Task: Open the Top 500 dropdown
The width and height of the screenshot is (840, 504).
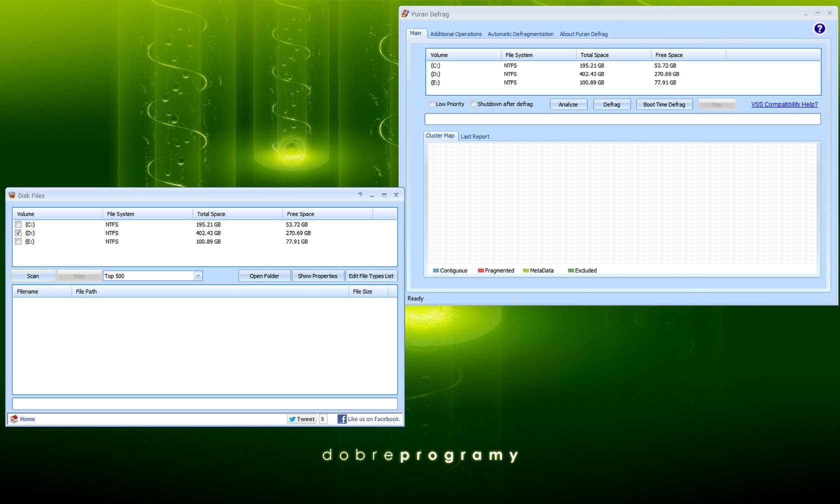Action: [198, 275]
